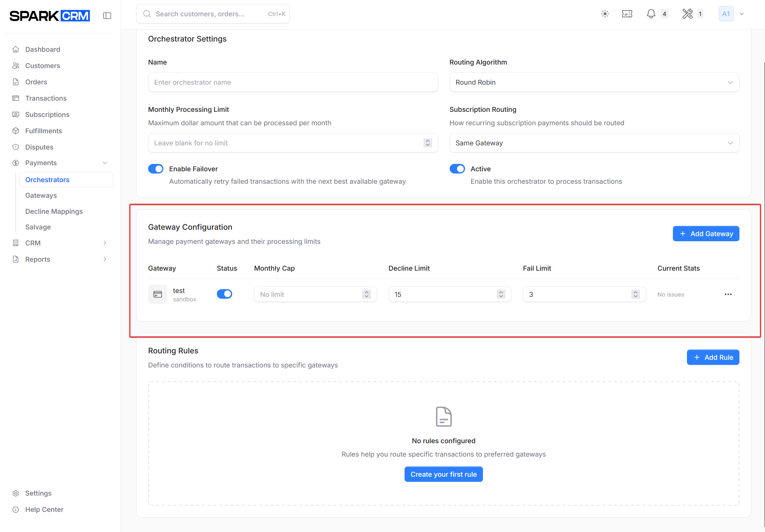The height and width of the screenshot is (532, 765).
Task: Click the Help Center info icon
Action: [16, 509]
